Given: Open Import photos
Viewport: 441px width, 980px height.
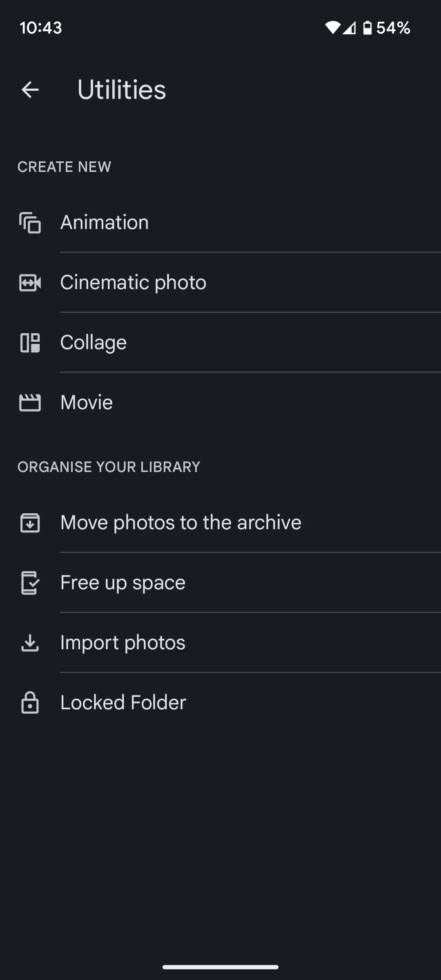Looking at the screenshot, I should click(x=123, y=643).
